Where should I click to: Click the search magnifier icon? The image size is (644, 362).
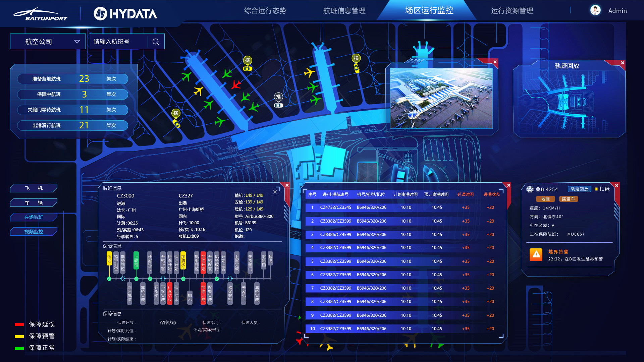point(156,42)
